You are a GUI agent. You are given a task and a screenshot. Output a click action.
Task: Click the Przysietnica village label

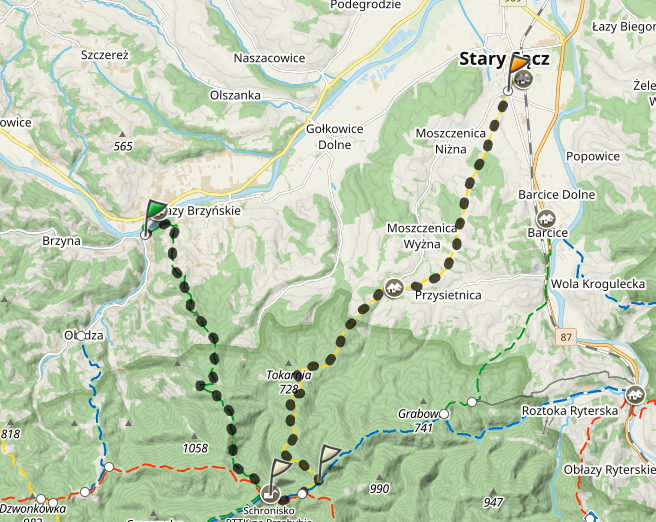448,295
